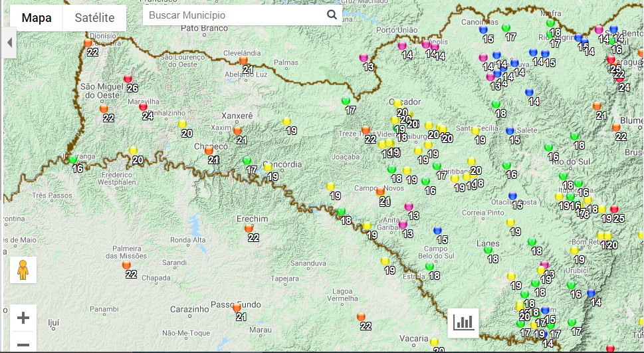Click orange 22 marker near Blumenau
The height and width of the screenshot is (353, 644).
click(x=616, y=128)
